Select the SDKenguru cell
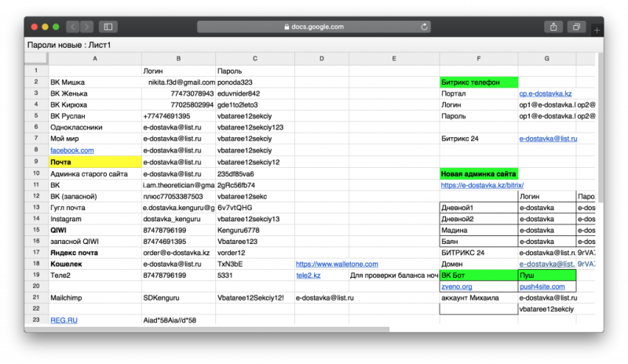The height and width of the screenshot is (364, 628). 178,297
